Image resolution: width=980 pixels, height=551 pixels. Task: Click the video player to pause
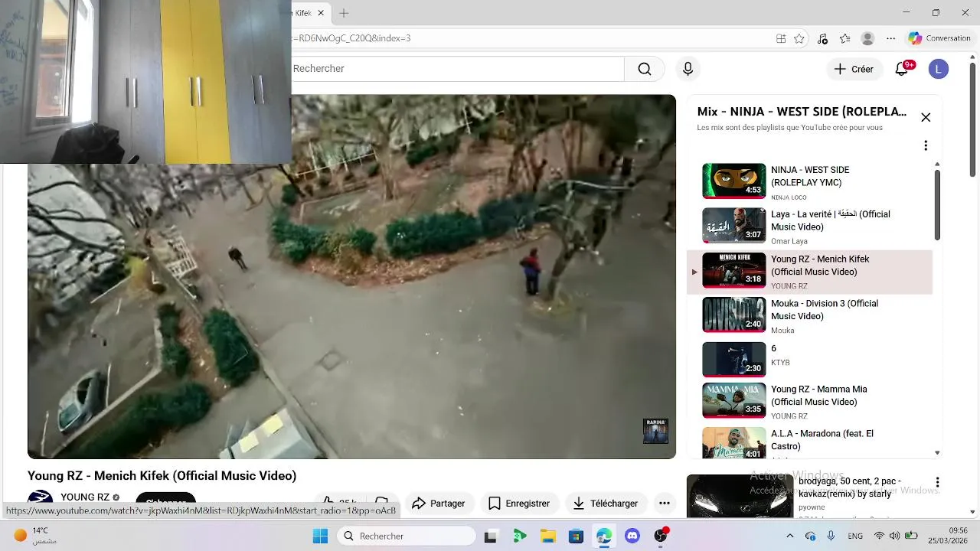pyautogui.click(x=351, y=277)
